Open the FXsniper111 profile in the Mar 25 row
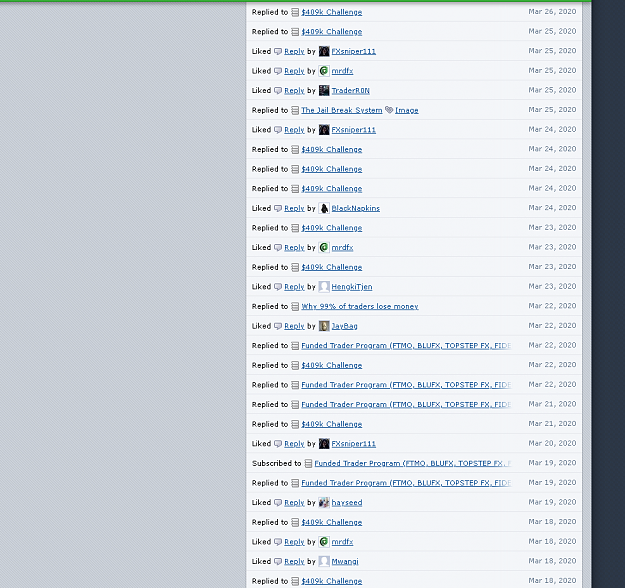The height and width of the screenshot is (588, 625). (x=354, y=51)
